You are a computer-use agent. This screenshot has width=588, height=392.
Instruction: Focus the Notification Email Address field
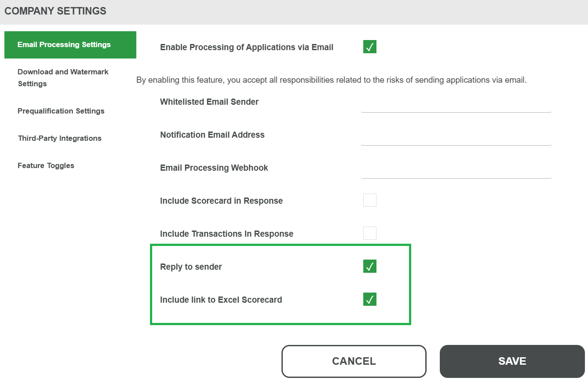tap(456, 138)
